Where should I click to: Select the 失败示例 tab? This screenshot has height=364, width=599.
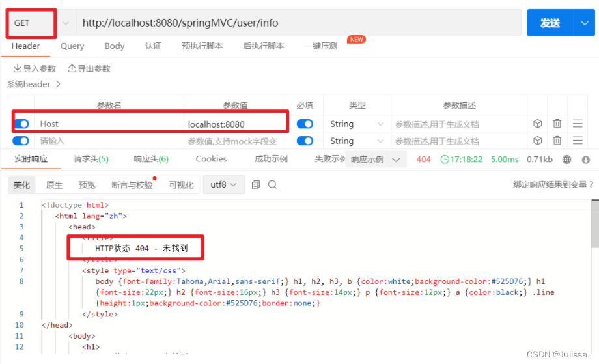click(329, 159)
